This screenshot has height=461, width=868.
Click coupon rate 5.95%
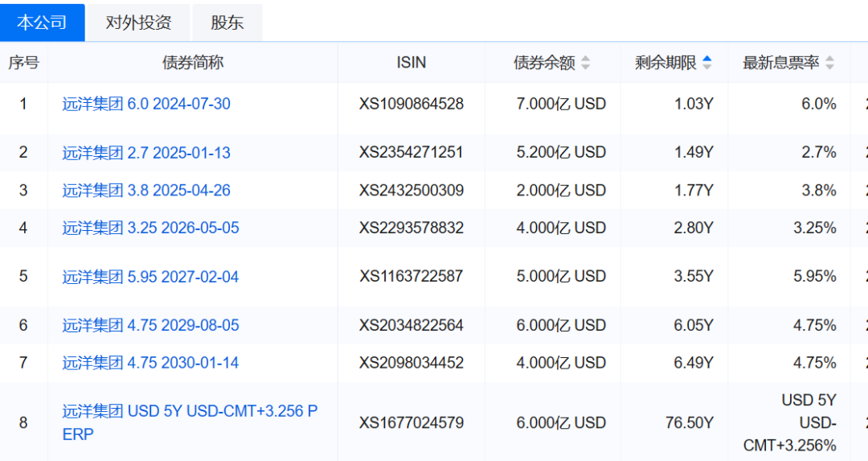click(x=815, y=277)
